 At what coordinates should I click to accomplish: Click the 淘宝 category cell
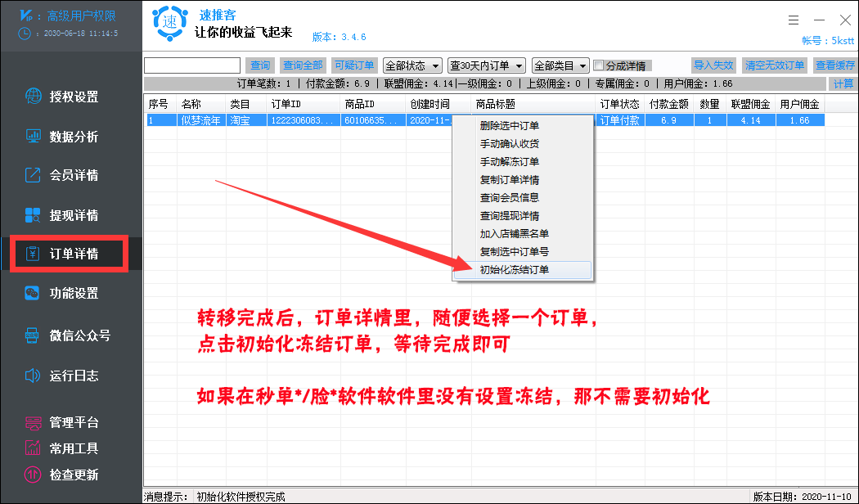coord(246,120)
